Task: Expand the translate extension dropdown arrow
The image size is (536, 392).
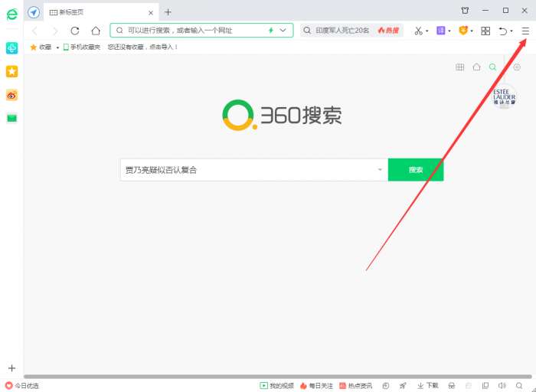Action: (449, 31)
